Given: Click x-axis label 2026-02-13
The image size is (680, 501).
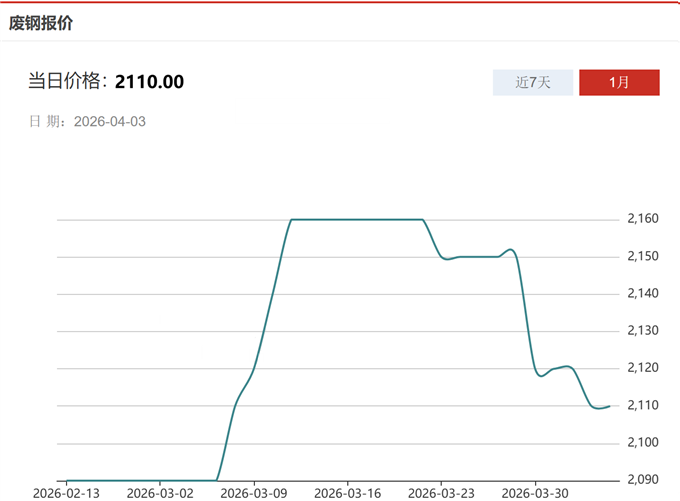Looking at the screenshot, I should point(67,493).
